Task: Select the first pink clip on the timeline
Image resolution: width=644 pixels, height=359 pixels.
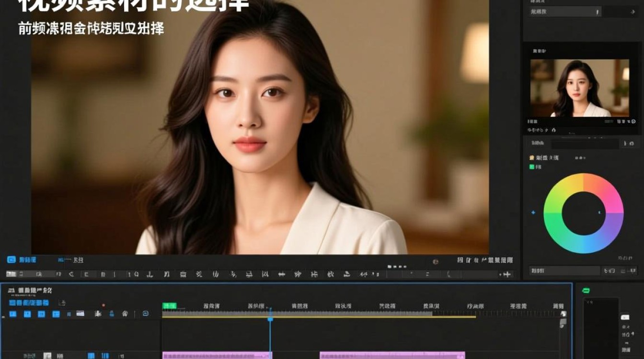Action: coord(217,356)
